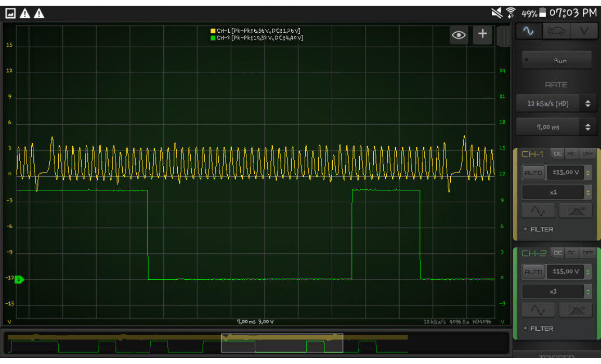Click the plus icon to add measurement
Screen dimensions: 601x364
[482, 34]
